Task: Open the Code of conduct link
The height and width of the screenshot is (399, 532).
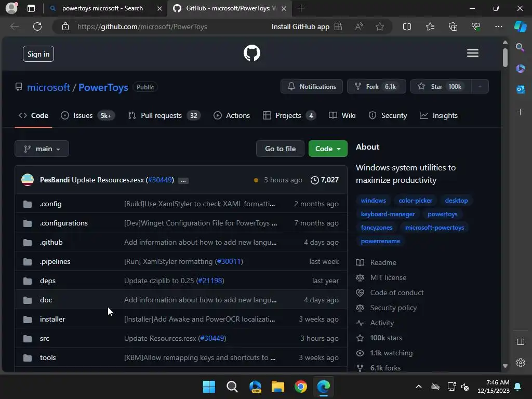Action: [x=396, y=293]
